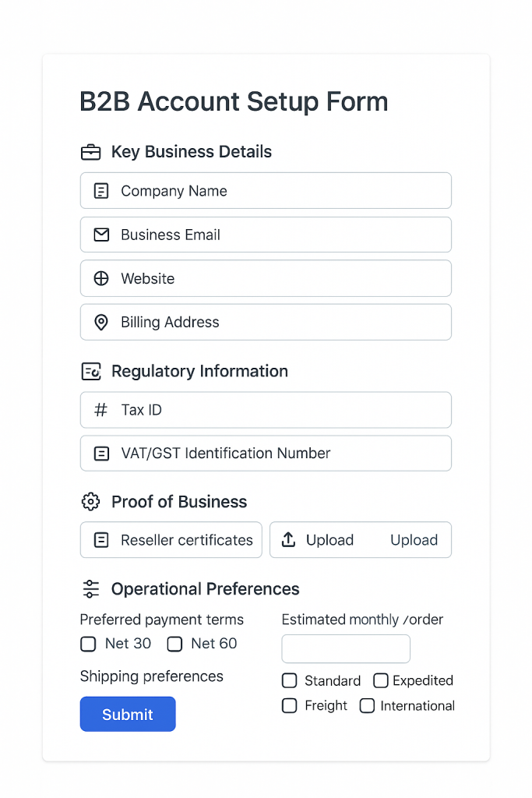Click the gear icon beside Proof of Business

(91, 502)
